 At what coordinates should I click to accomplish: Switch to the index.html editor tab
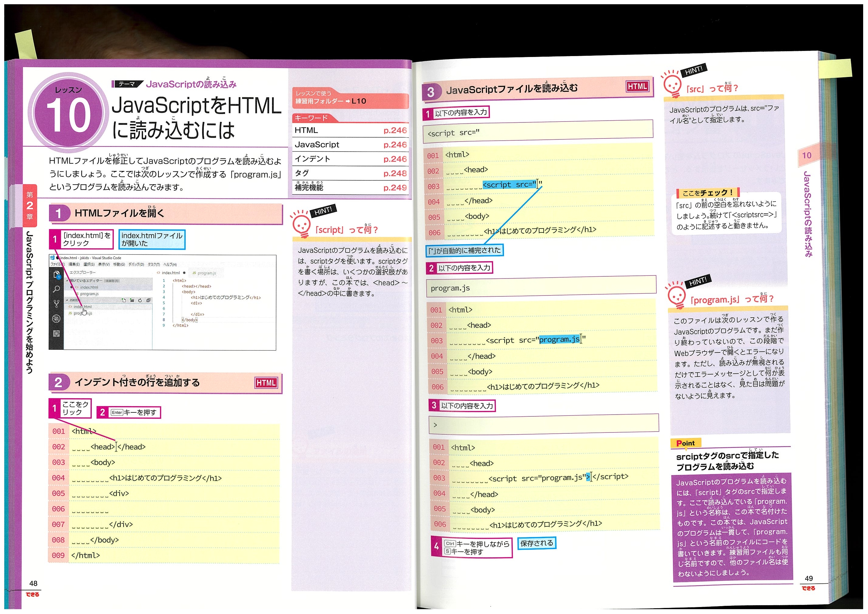(171, 273)
